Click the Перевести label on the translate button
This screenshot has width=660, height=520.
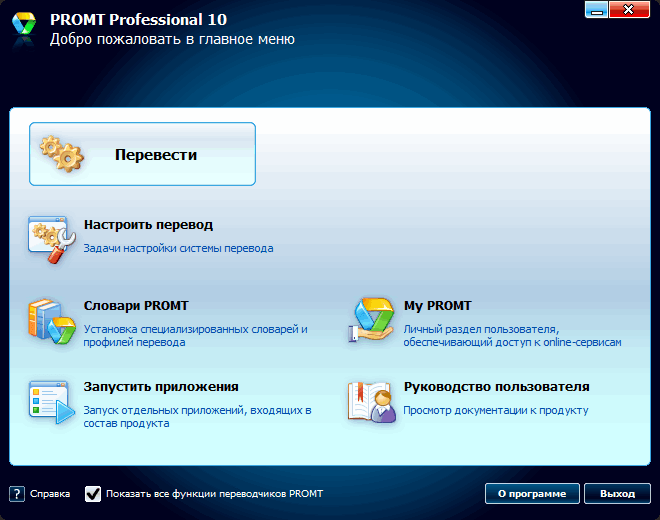[x=156, y=155]
